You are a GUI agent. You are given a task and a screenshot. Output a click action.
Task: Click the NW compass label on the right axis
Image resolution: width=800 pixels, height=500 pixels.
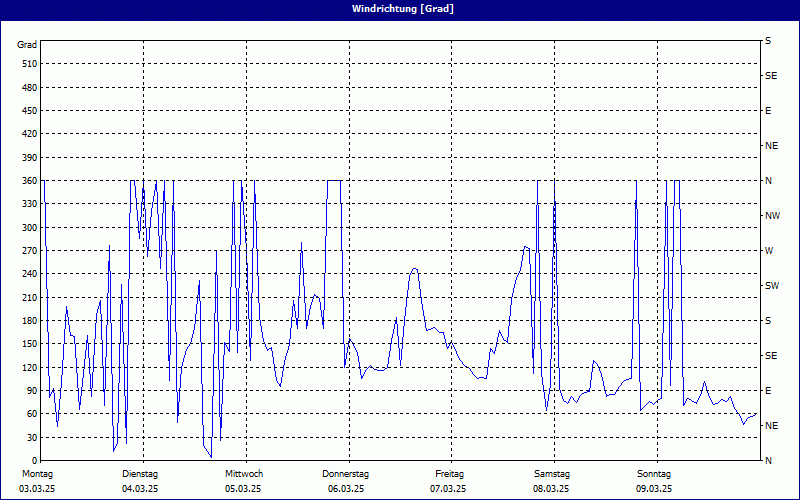[x=772, y=216]
